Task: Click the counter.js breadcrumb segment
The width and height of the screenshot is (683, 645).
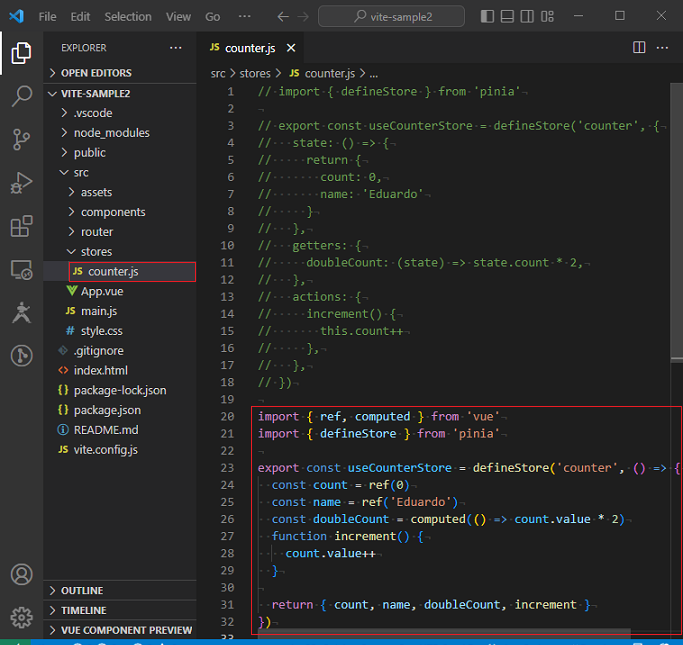Action: tap(322, 74)
